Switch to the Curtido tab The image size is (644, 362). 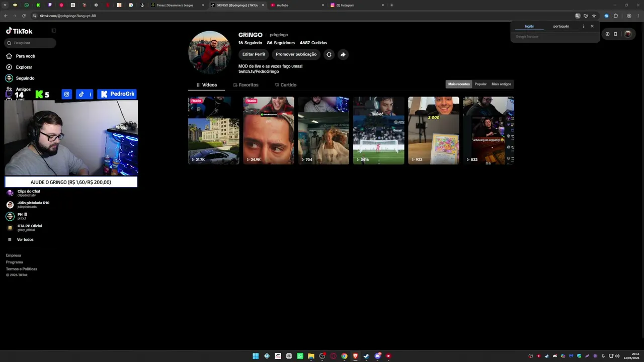(x=285, y=85)
